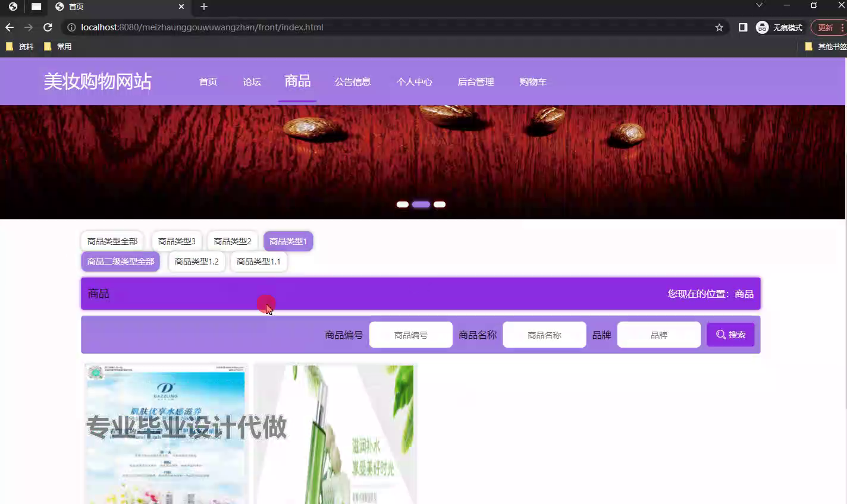This screenshot has width=847, height=504.
Task: Select the 商品类型3 filter
Action: 177,241
